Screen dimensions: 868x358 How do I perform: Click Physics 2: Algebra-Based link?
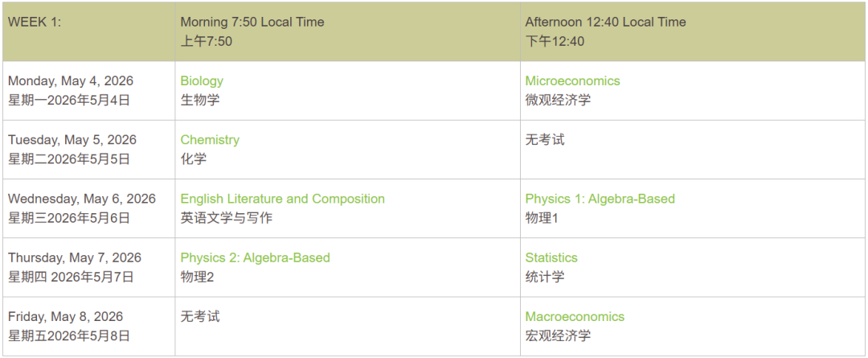click(x=255, y=257)
